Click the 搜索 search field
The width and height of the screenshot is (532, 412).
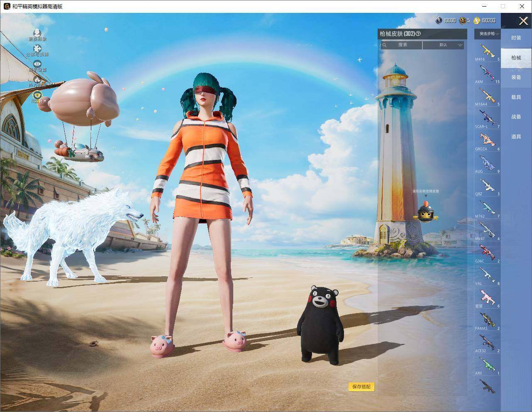click(402, 45)
